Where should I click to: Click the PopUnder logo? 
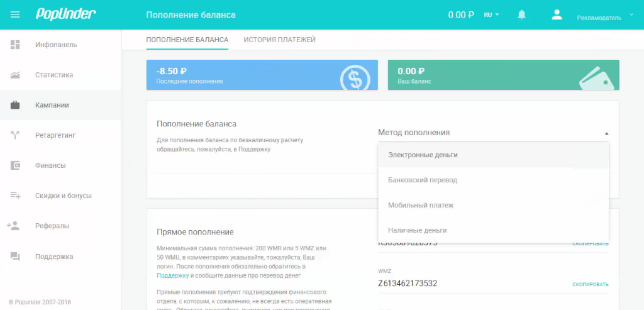(65, 14)
